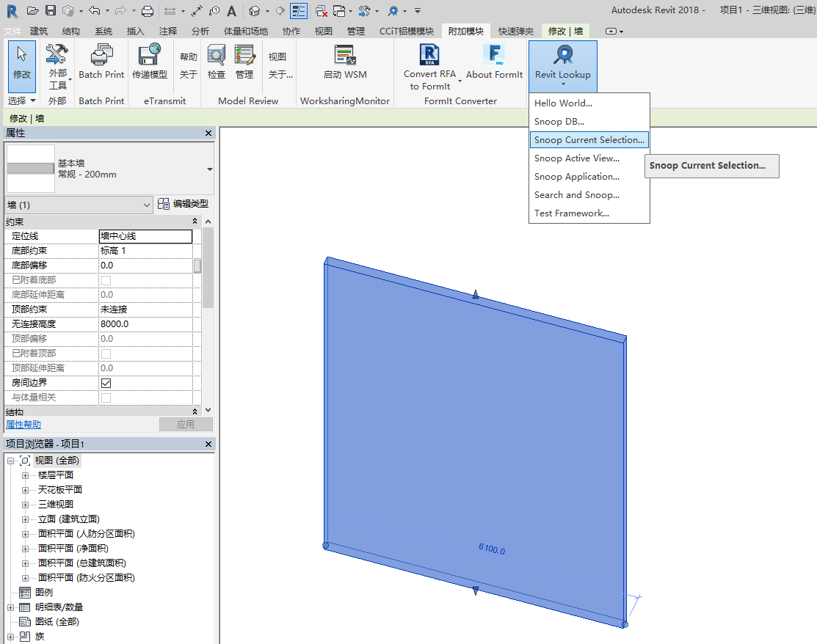Open the Default 3D View house icon

coord(254,10)
